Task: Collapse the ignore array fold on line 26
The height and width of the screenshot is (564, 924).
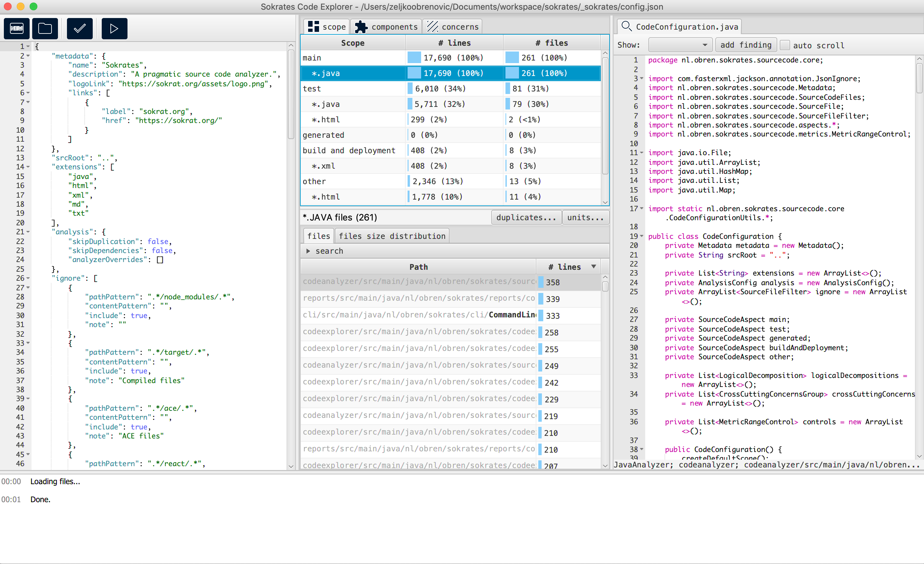Action: point(28,278)
